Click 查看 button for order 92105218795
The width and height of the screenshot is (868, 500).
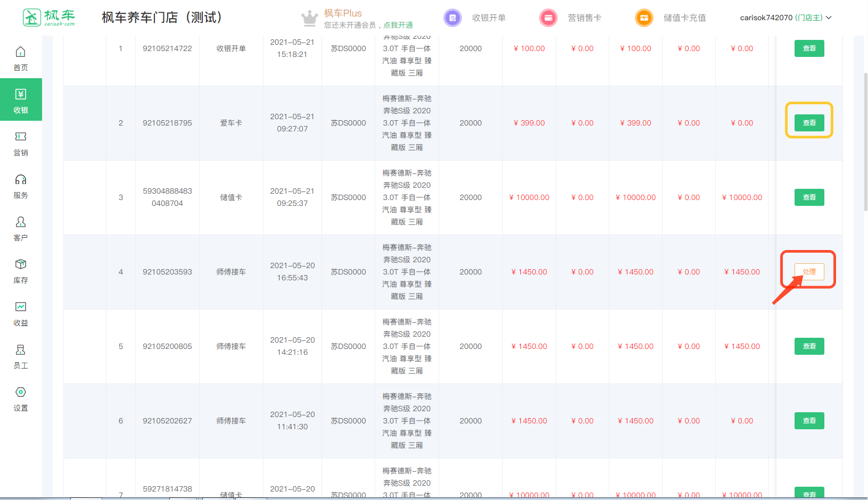click(x=809, y=123)
